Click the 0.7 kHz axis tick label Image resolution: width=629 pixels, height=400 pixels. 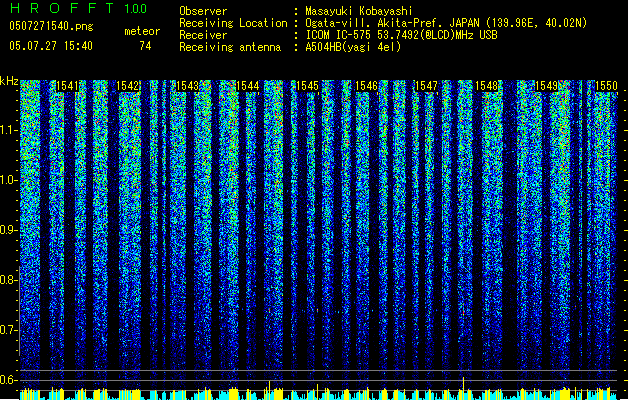pos(8,330)
